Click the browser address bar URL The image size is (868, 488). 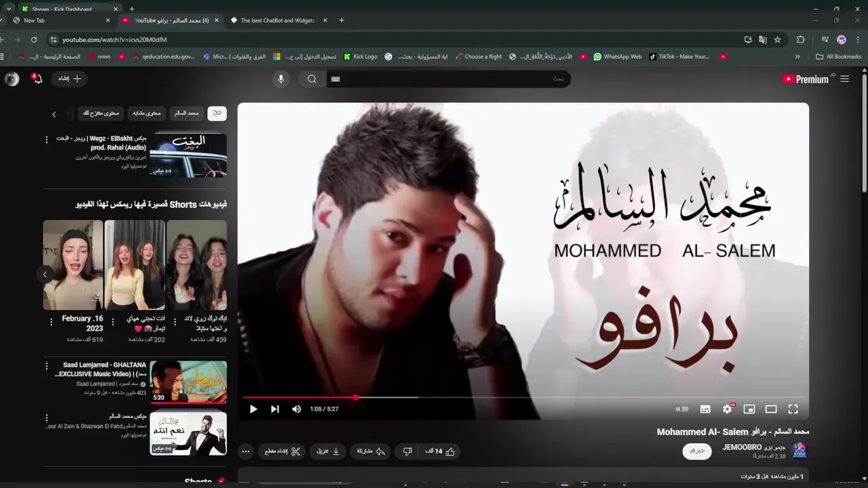[x=115, y=40]
